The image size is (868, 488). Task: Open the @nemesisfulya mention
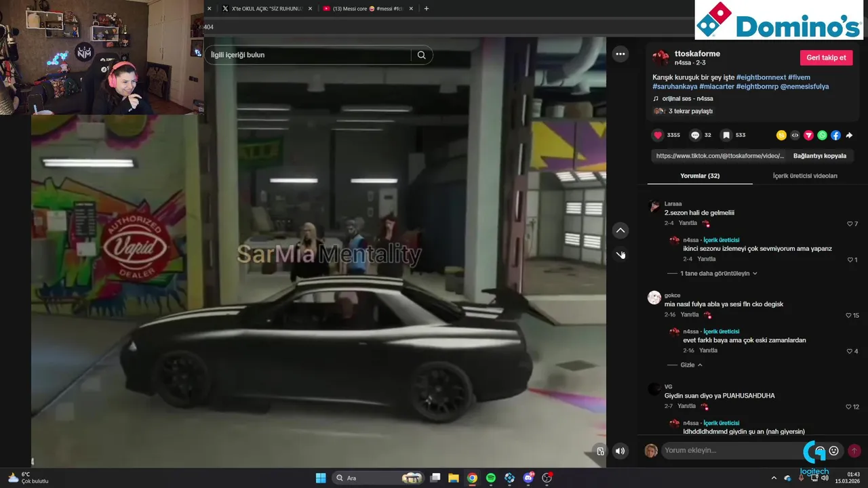click(805, 87)
